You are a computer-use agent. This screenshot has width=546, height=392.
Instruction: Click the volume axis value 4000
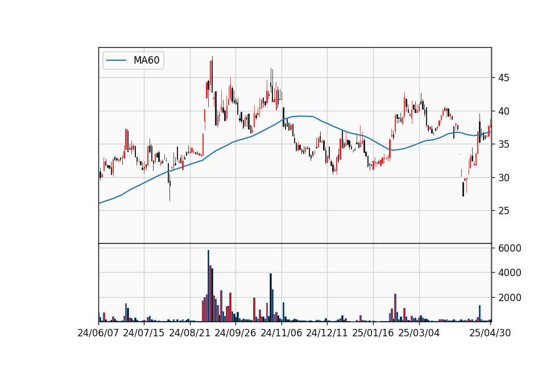tap(510, 273)
